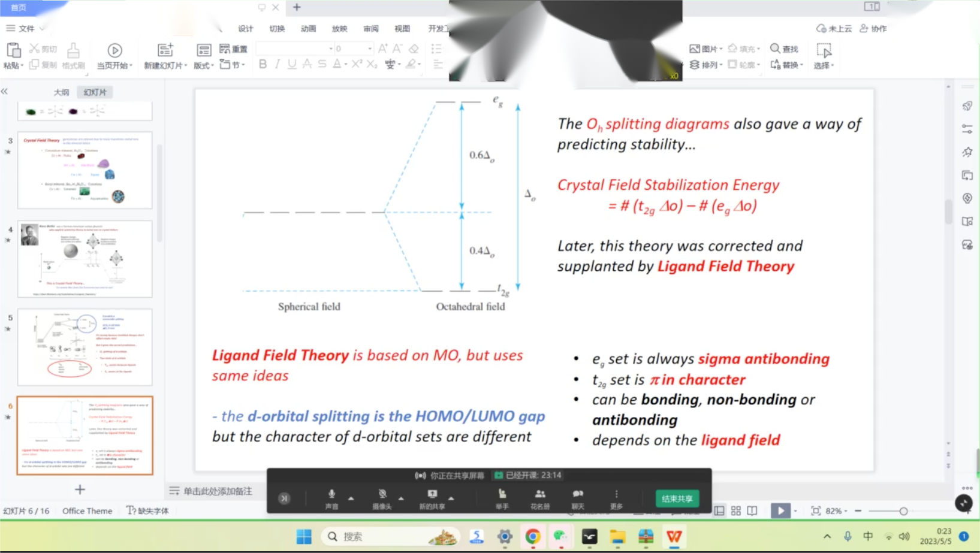Expand the Layout (版式) dropdown
The image size is (980, 553).
(x=204, y=65)
